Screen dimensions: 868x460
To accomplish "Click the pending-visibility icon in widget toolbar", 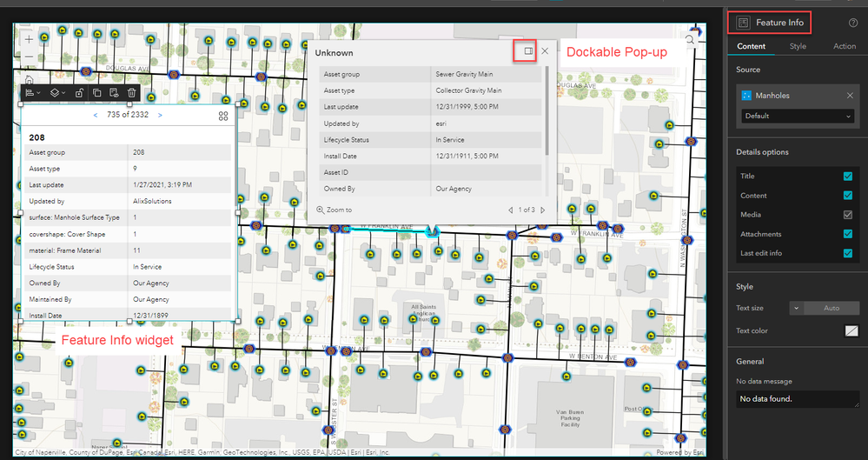I will point(114,93).
